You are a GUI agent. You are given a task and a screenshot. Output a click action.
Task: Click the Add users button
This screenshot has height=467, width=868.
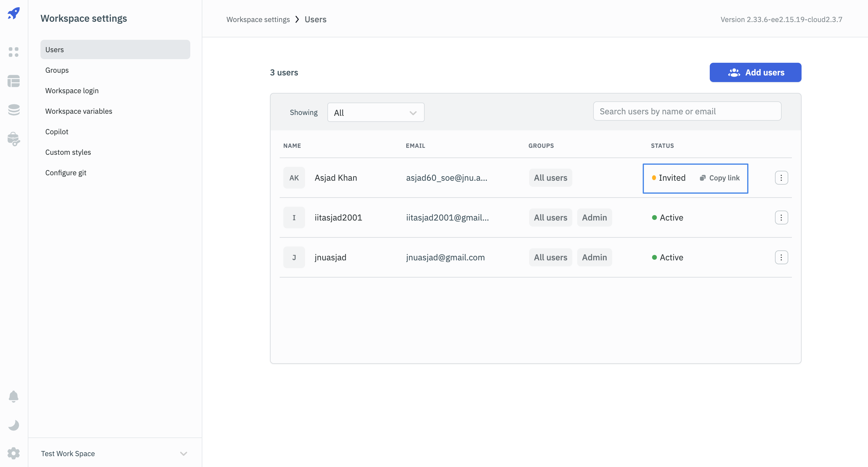point(755,72)
